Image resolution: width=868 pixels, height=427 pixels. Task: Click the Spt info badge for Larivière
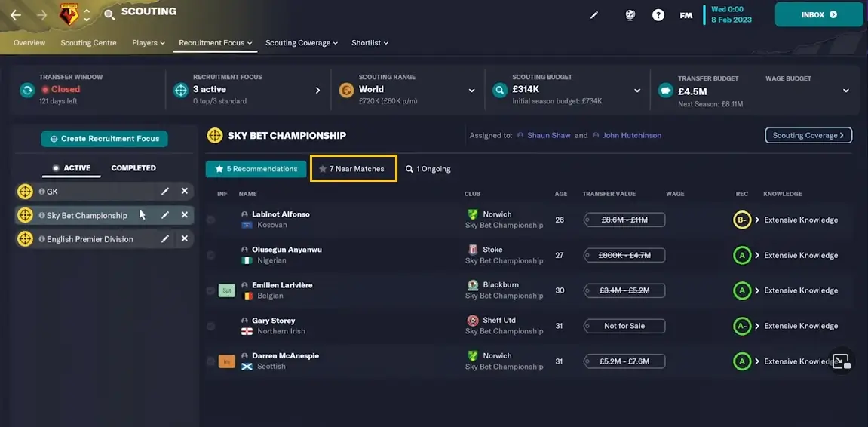pos(227,290)
